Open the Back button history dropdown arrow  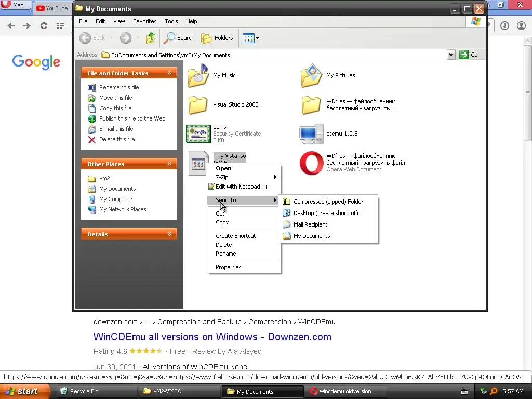[111, 38]
